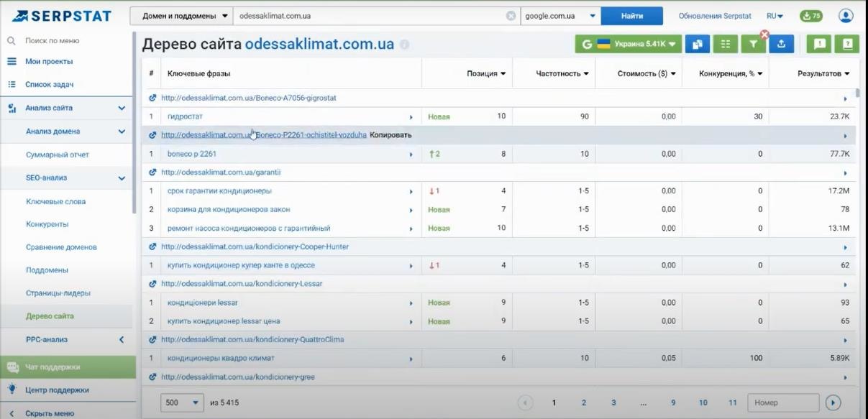Open the RU language dropdown

tap(775, 16)
